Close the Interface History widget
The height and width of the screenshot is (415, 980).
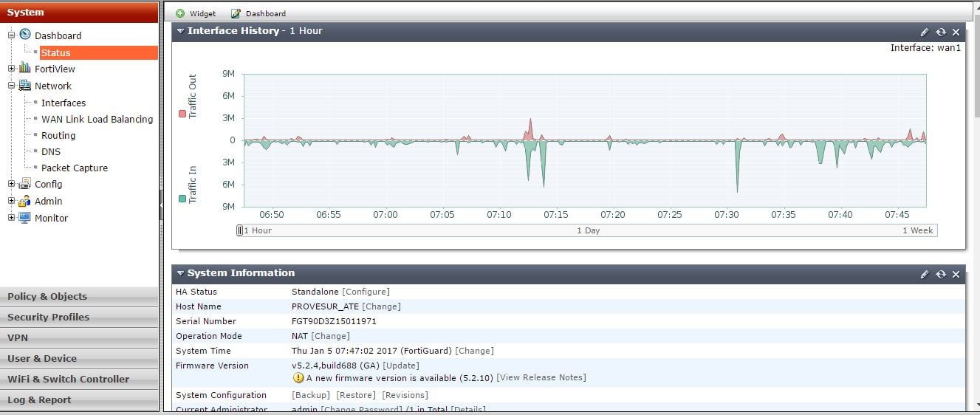pos(956,32)
